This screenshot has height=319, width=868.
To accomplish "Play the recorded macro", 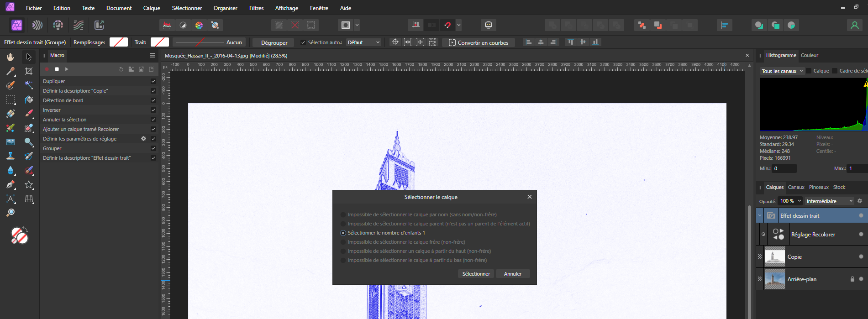I will coord(67,69).
